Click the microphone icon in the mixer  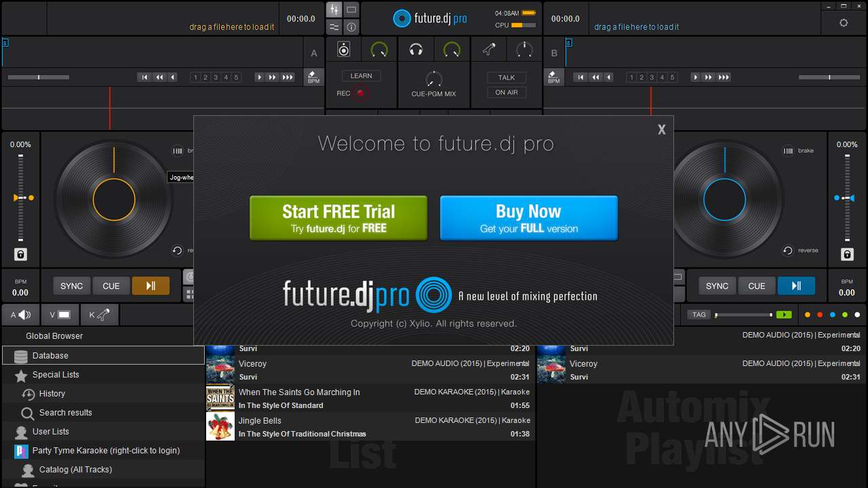[489, 49]
